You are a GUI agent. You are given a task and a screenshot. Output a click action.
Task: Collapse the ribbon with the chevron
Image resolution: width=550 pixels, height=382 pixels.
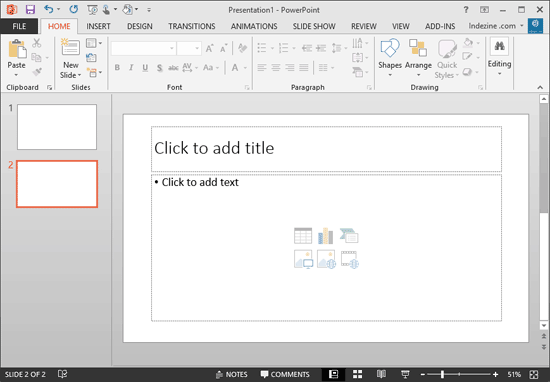(x=540, y=87)
